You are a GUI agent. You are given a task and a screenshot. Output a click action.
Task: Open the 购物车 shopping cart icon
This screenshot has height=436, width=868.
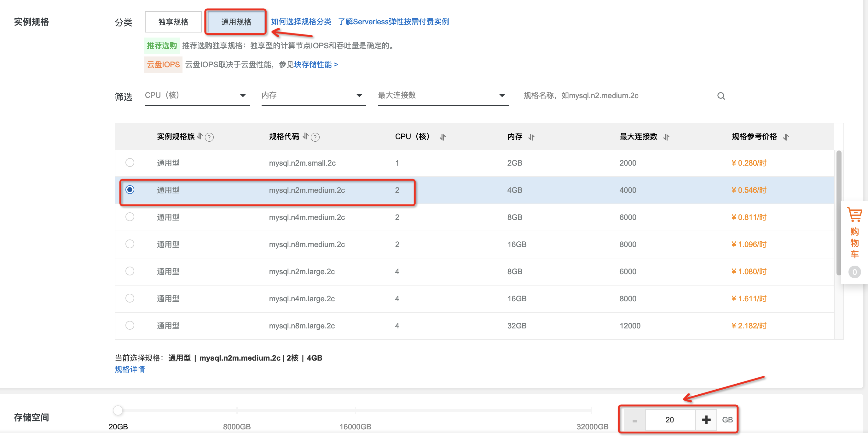coord(854,215)
